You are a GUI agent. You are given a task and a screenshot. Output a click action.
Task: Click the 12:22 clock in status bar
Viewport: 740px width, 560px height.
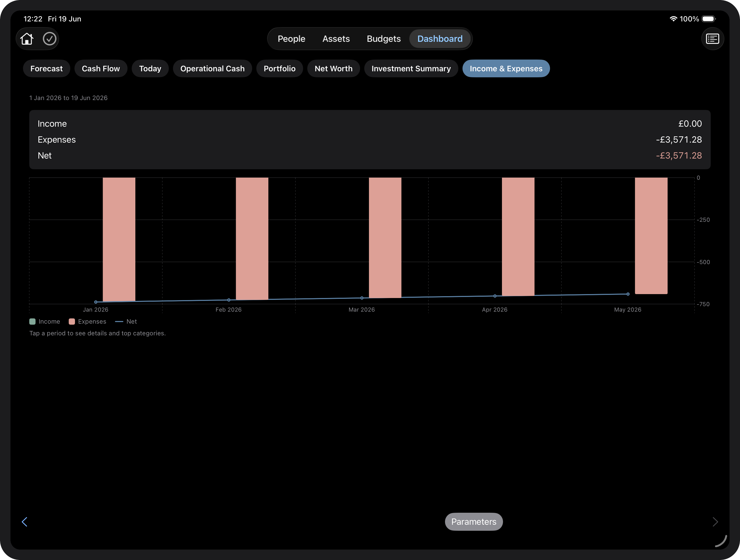coord(33,19)
